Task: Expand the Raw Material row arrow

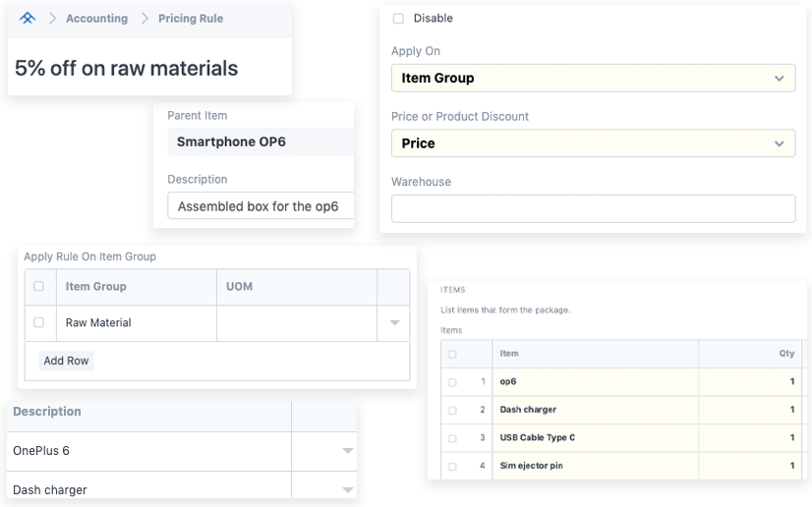Action: click(394, 322)
